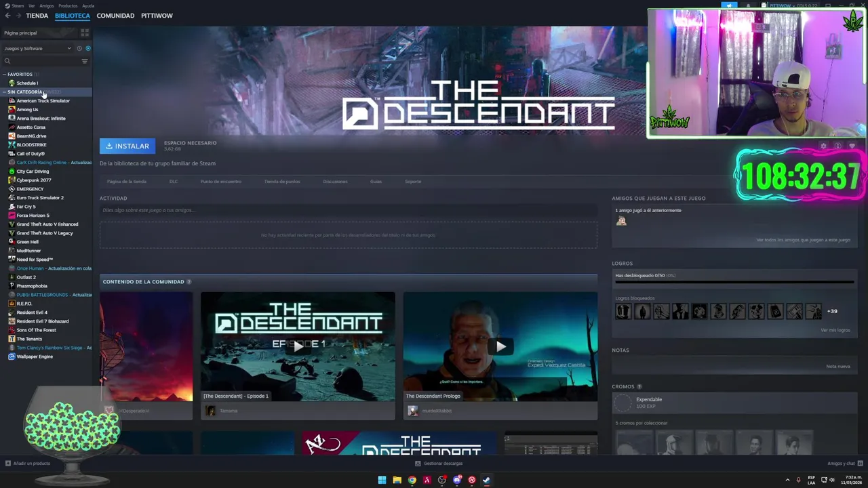Viewport: 868px width, 488px height.
Task: Select Schedule I in favorites
Action: click(27, 83)
